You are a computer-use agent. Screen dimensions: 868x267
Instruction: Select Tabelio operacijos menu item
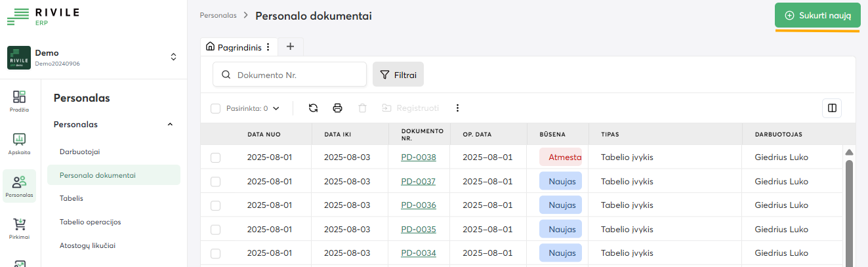90,222
